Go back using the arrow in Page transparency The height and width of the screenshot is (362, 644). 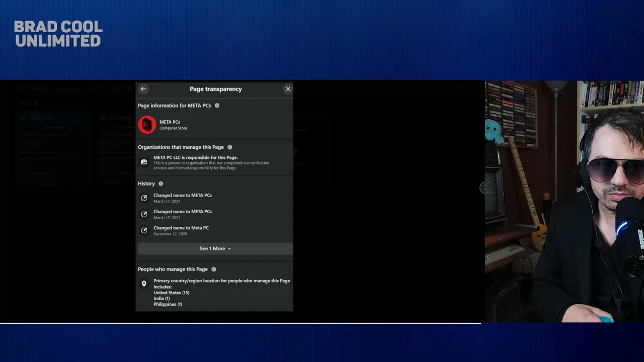click(143, 89)
